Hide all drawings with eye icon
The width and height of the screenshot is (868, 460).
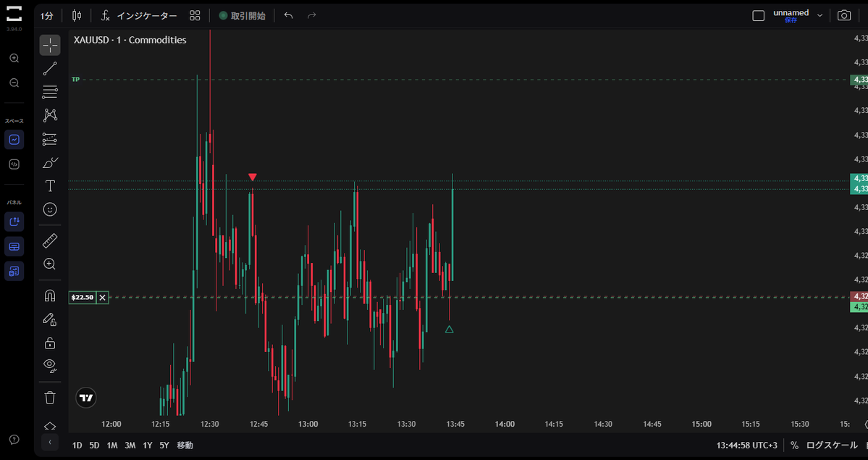tap(50, 366)
